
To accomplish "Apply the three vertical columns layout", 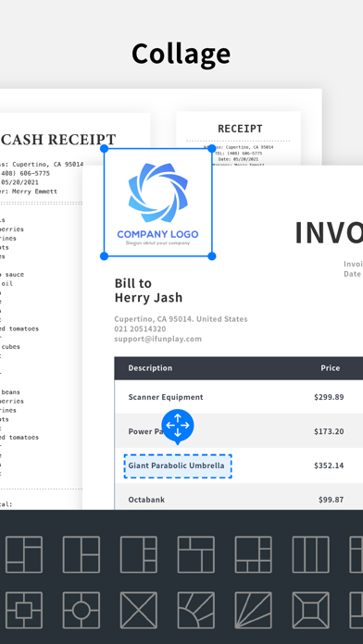I will point(311,554).
